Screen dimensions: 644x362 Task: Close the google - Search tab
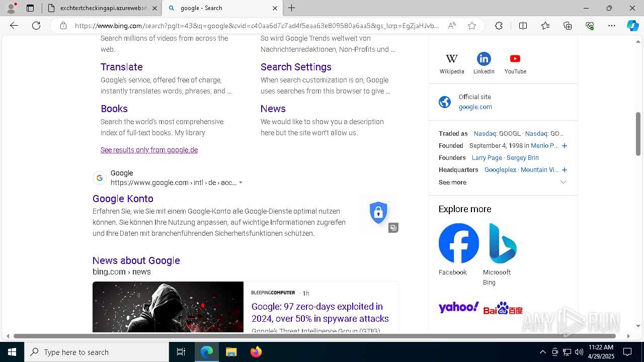pos(275,8)
